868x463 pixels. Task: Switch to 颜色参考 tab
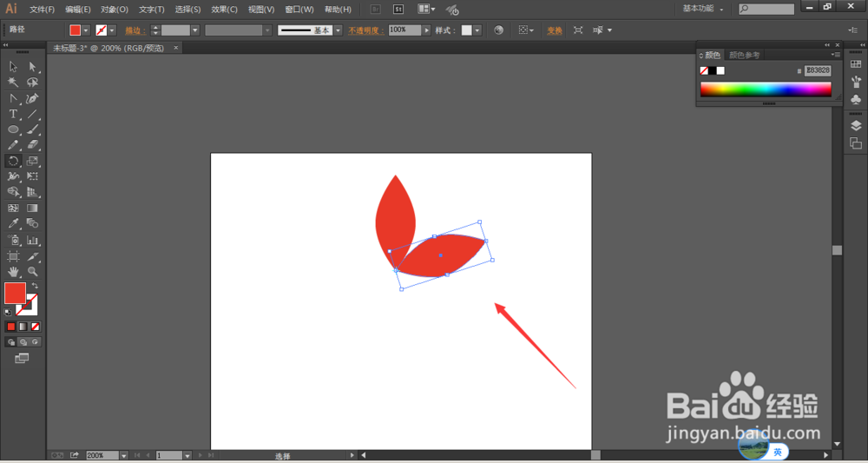point(744,55)
